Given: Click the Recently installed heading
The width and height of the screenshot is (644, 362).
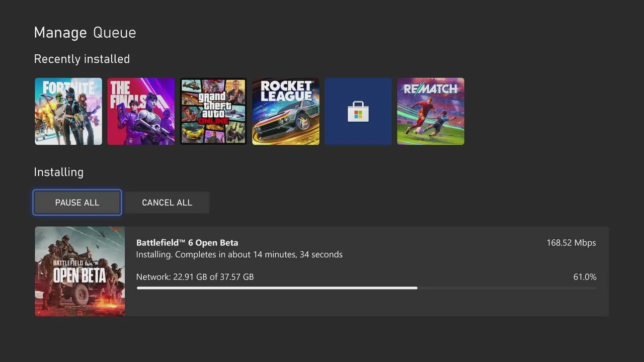Looking at the screenshot, I should click(x=82, y=59).
